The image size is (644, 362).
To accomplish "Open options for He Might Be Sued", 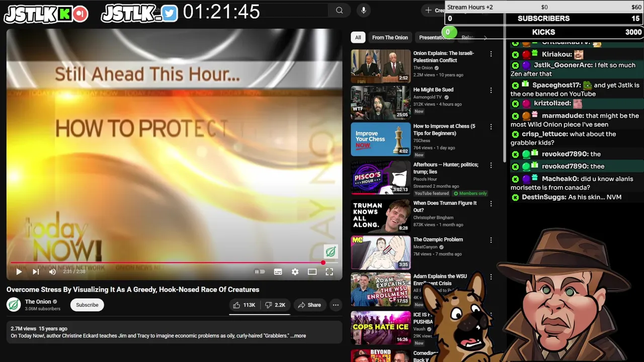I will coord(491,90).
